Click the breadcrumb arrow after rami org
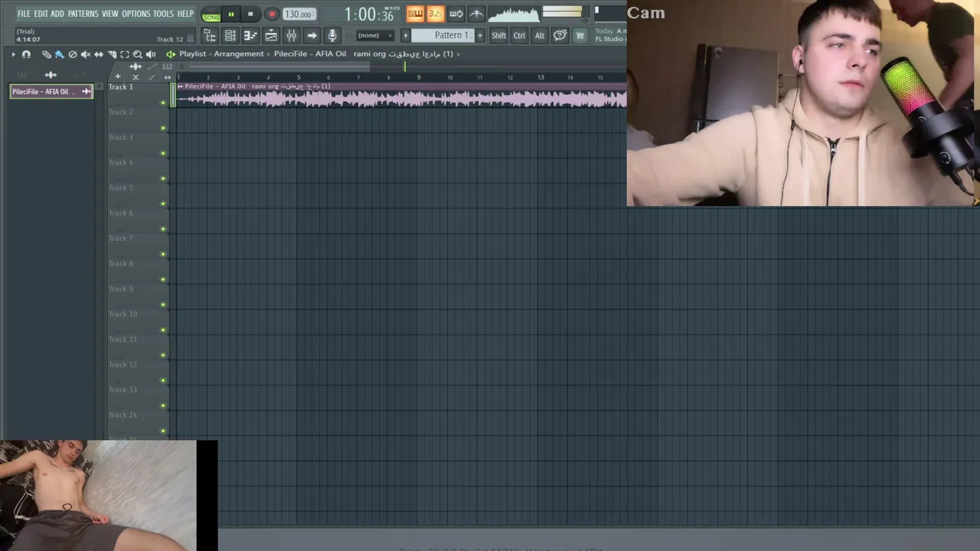This screenshot has width=980, height=551. click(x=459, y=54)
